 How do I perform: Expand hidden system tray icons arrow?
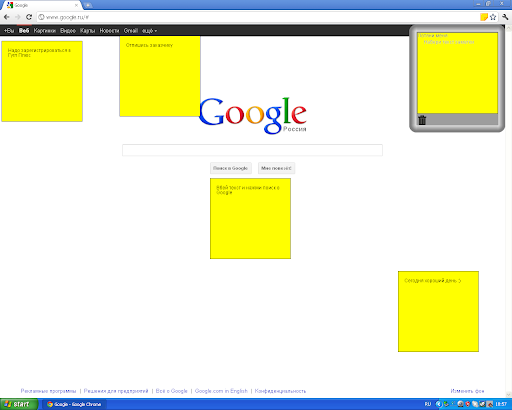point(438,404)
